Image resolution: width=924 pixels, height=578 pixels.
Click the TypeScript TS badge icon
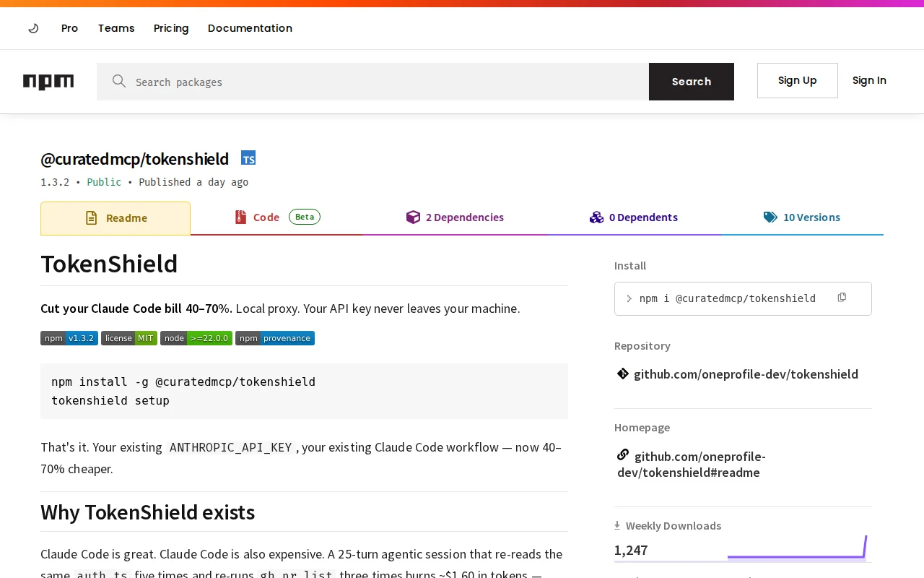point(248,158)
